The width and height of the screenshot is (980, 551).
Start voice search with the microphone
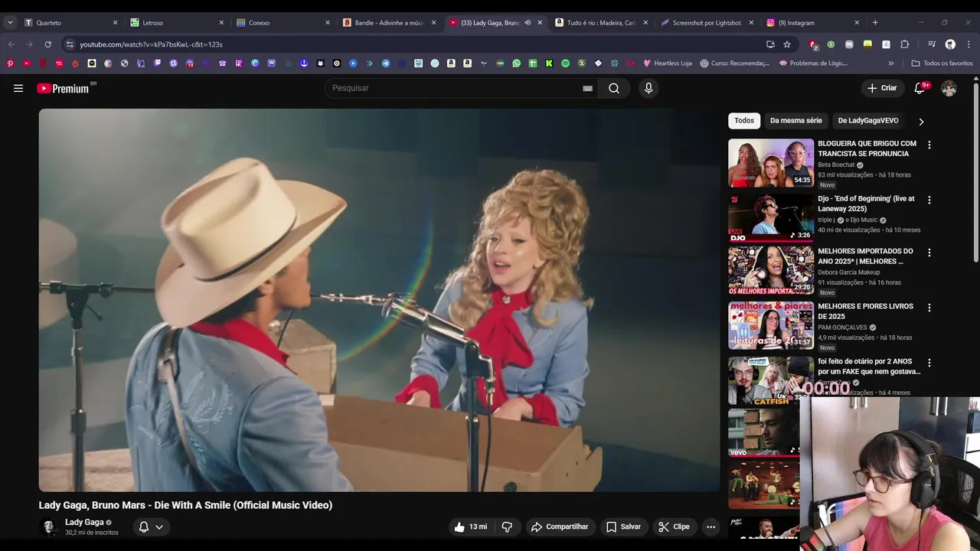pyautogui.click(x=648, y=88)
